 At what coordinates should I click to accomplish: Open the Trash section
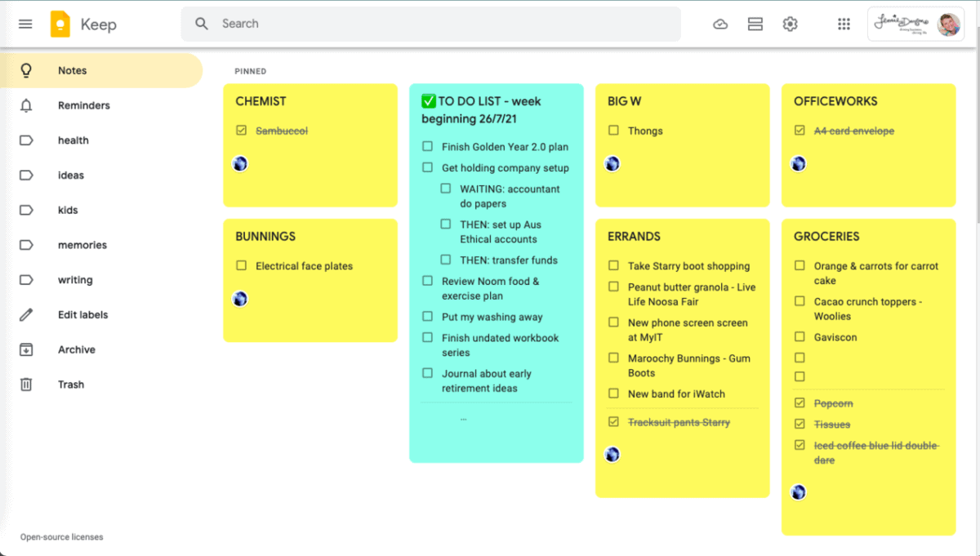[x=71, y=384]
